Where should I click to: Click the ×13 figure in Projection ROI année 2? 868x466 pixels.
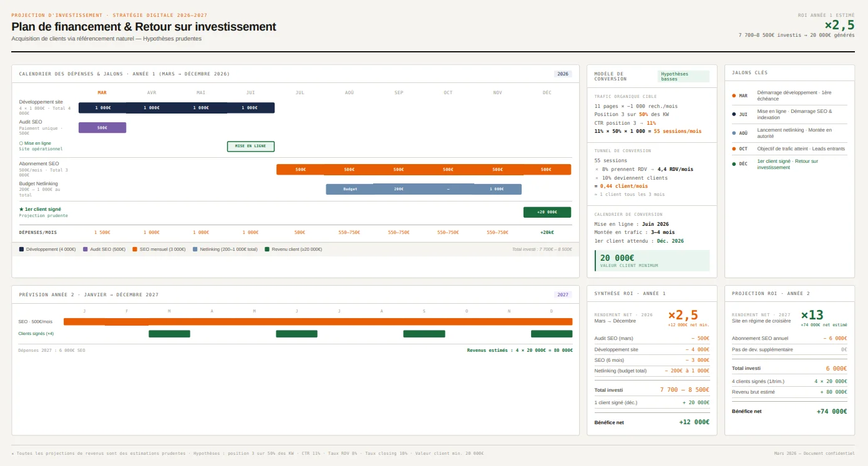point(812,315)
